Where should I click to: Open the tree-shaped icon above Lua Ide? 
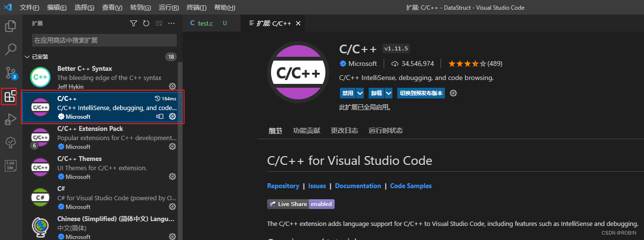point(11,142)
